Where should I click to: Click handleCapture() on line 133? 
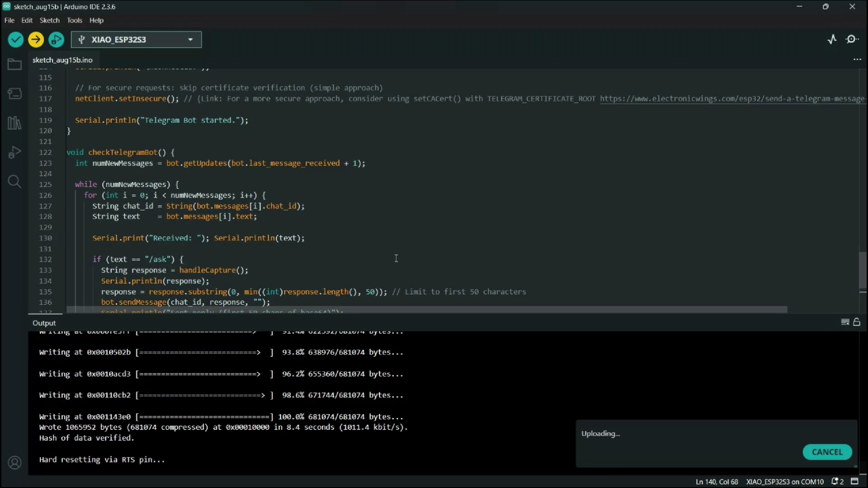click(x=211, y=270)
